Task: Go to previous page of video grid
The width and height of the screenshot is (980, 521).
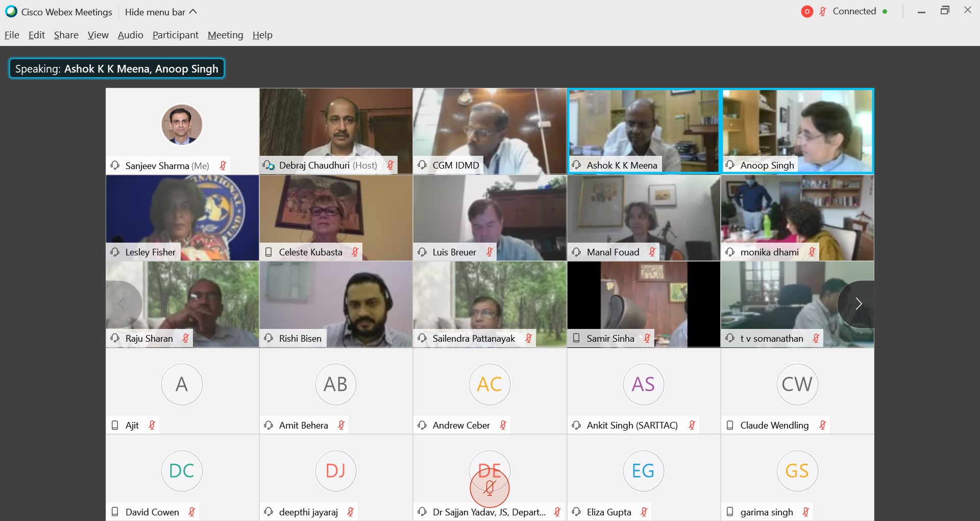Action: [x=121, y=304]
